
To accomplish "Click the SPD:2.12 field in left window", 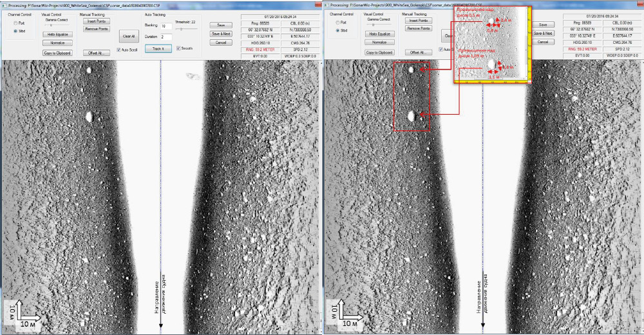I will [x=299, y=50].
